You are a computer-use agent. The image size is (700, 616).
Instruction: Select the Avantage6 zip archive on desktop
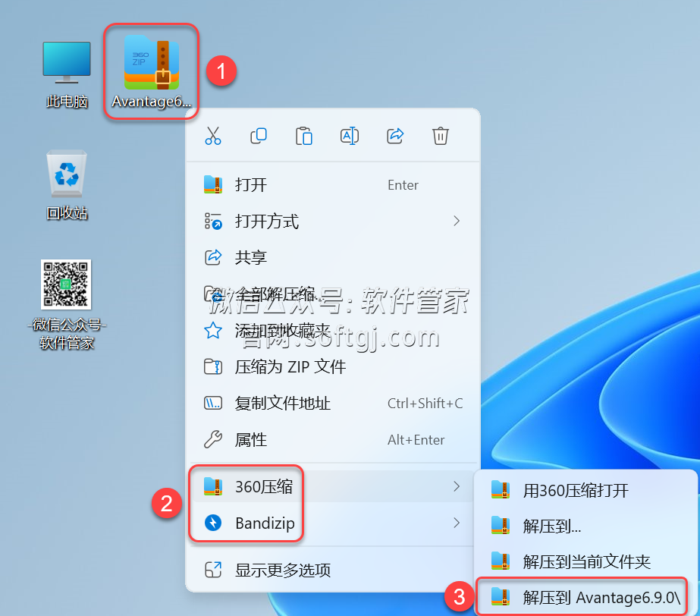click(152, 71)
